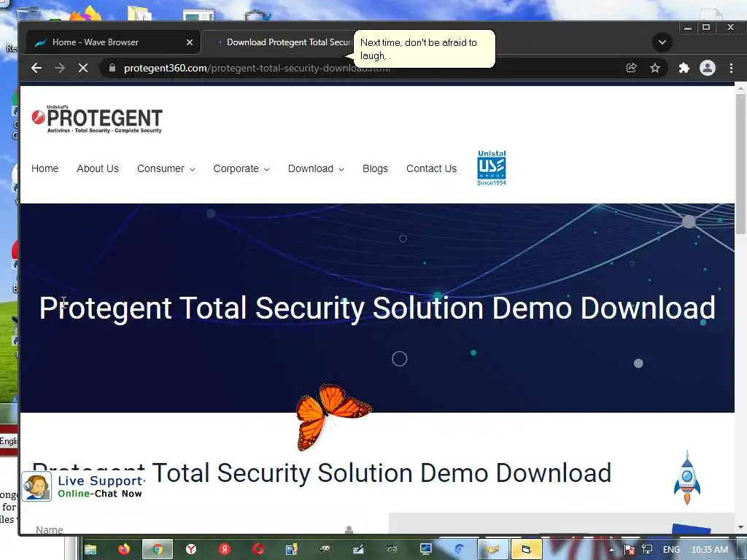Open the browser profile avatar
The height and width of the screenshot is (560, 747).
pyautogui.click(x=708, y=68)
